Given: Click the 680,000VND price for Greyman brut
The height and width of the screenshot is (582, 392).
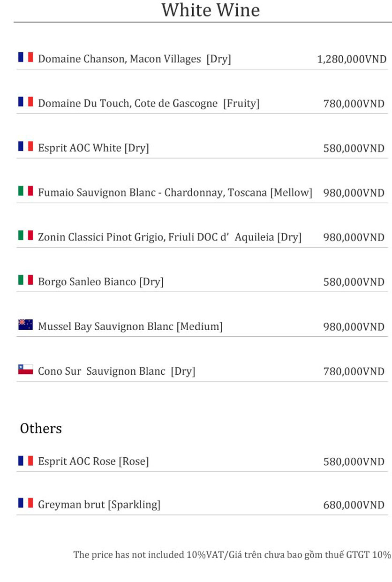Looking at the screenshot, I should (354, 505).
